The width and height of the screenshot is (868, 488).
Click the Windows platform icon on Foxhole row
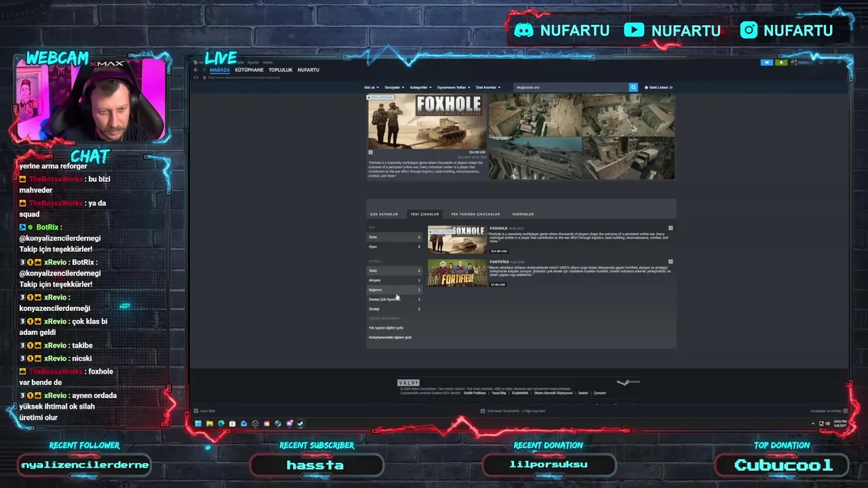[671, 228]
